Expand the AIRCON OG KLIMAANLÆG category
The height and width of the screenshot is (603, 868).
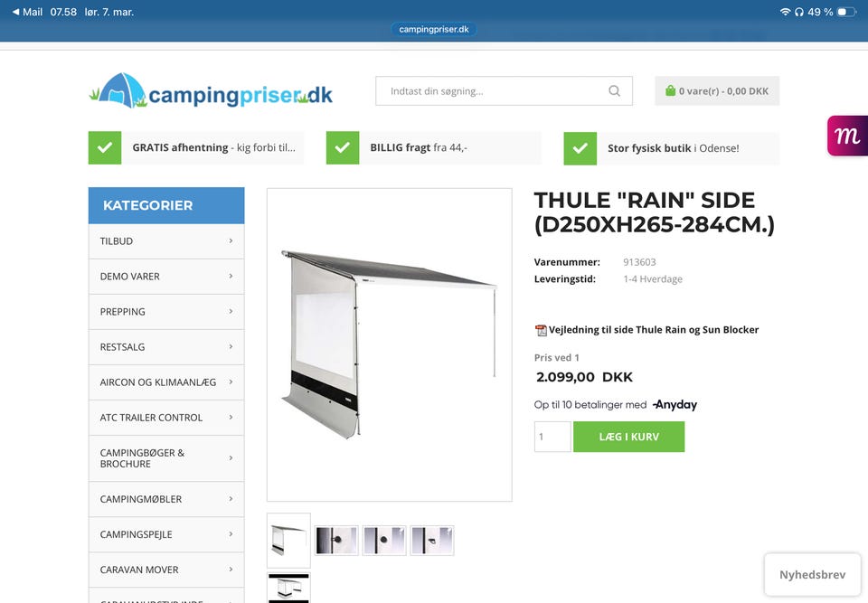(166, 382)
